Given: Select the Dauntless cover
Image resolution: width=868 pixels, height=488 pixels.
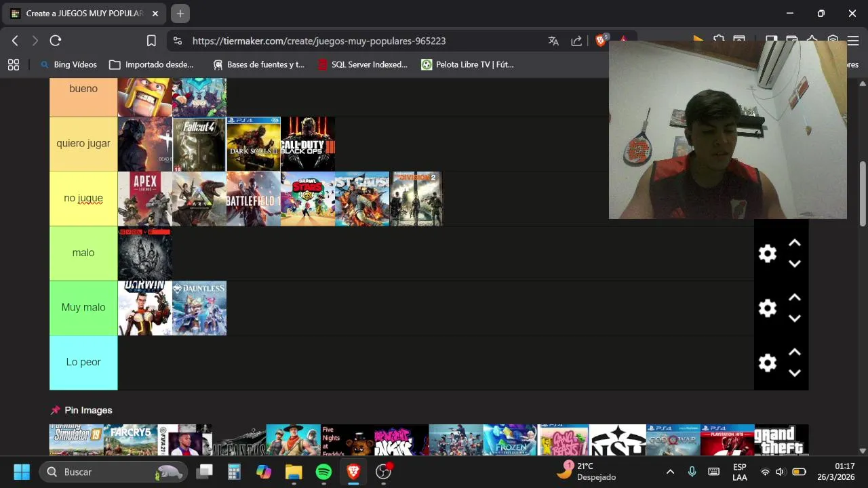Looking at the screenshot, I should coord(199,308).
